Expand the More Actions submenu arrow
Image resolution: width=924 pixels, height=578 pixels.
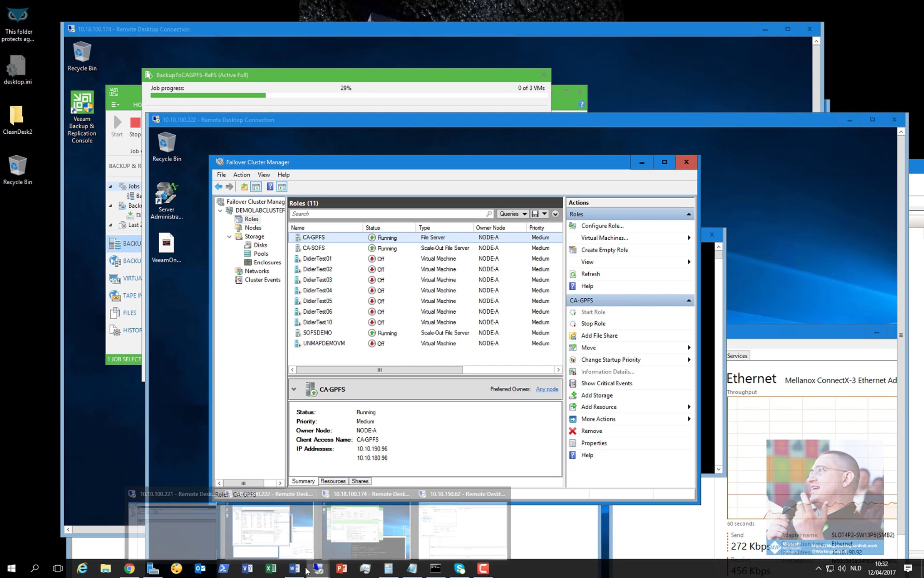tap(689, 419)
